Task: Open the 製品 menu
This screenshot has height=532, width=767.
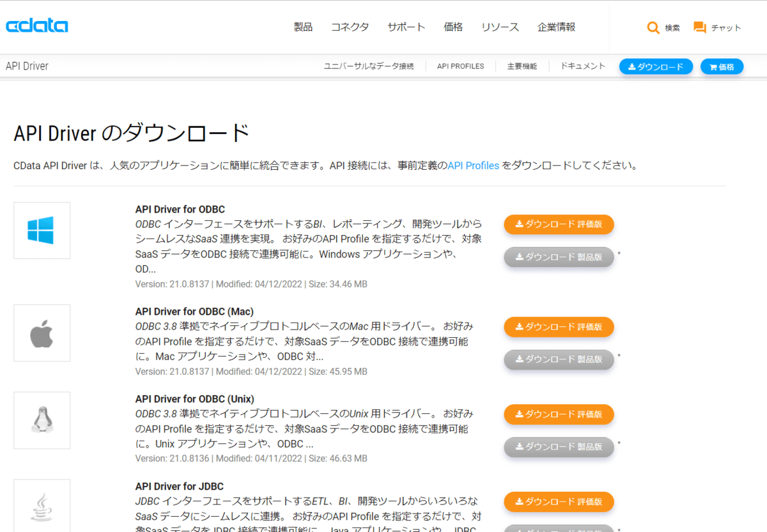Action: tap(303, 27)
